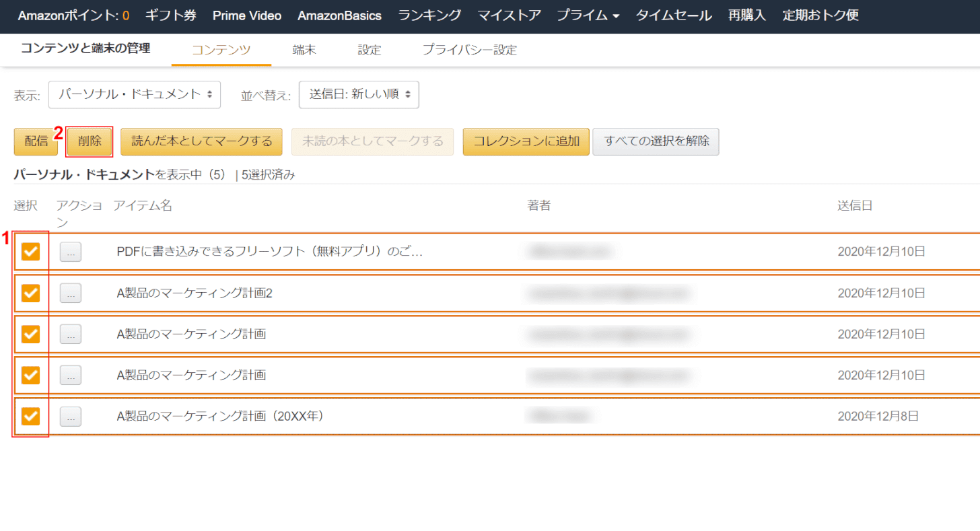The image size is (980, 531).
Task: Click コレクションに追加 button
Action: tap(526, 141)
